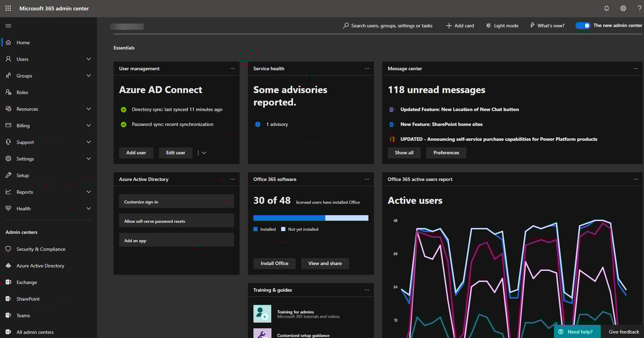Toggle the Message center card menu ellipsis
Screen dimensions: 644x338
[x=636, y=68]
